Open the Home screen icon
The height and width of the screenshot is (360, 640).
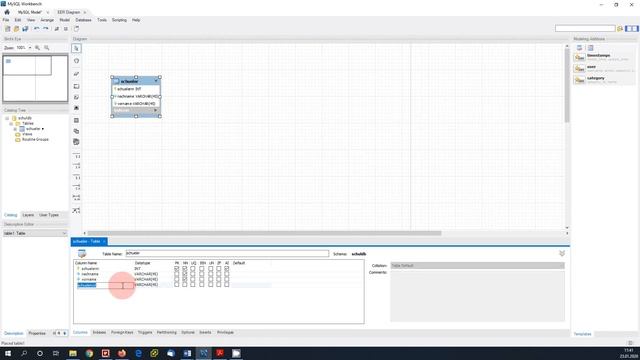coord(7,12)
